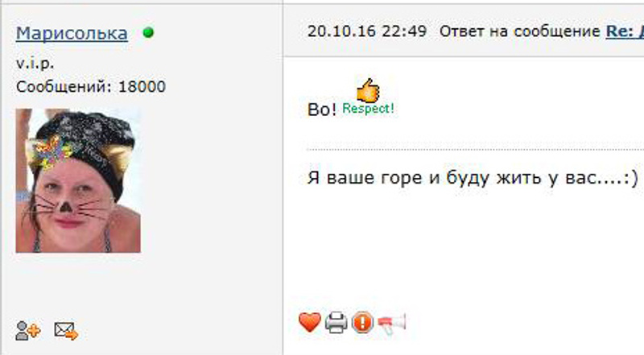Viewport: 644px width, 355px height.
Task: Click the Ответ на сообщение label
Action: [x=519, y=31]
